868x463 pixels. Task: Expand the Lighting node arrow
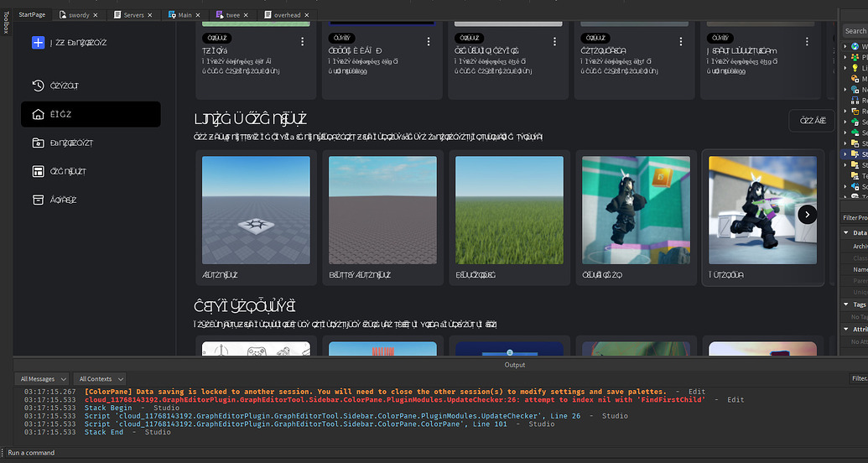click(x=845, y=68)
